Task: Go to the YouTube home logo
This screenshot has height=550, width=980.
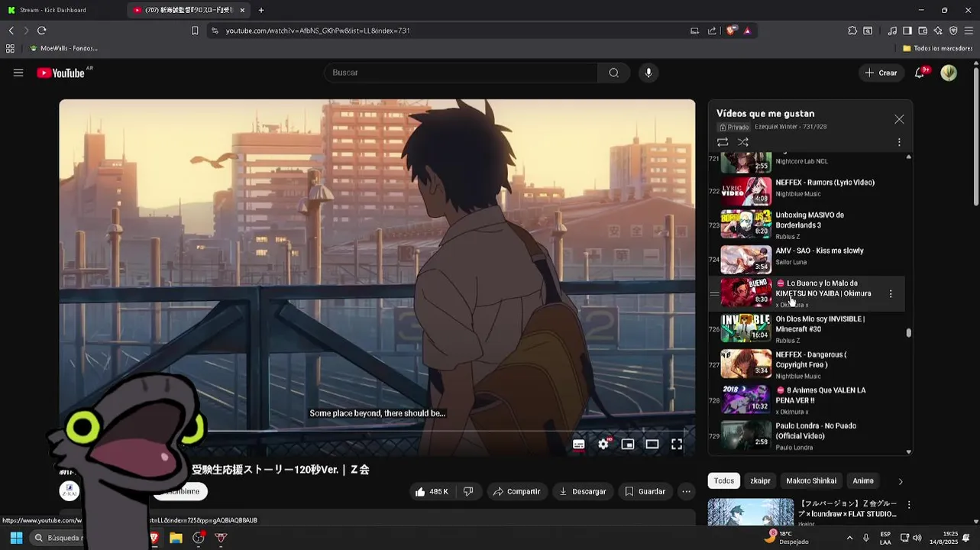Action: (60, 73)
